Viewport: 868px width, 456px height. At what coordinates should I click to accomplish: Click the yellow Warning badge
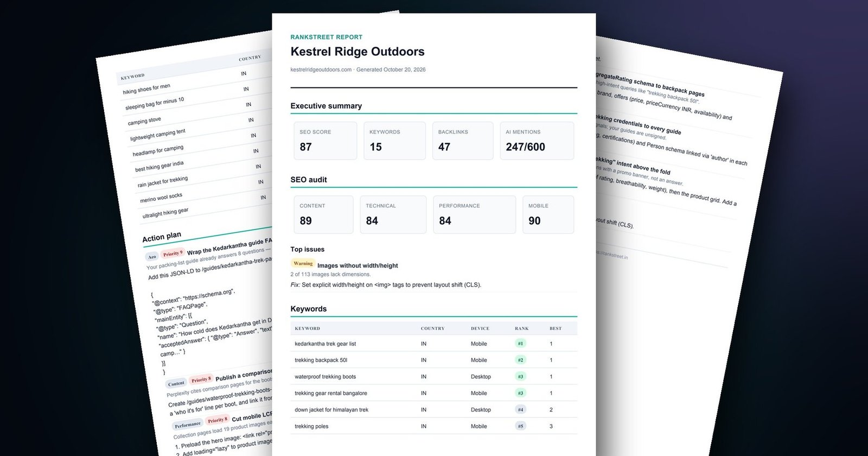tap(303, 264)
